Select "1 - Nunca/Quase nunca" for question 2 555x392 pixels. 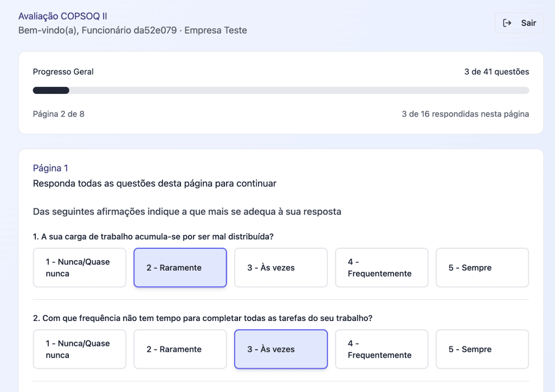coord(79,349)
